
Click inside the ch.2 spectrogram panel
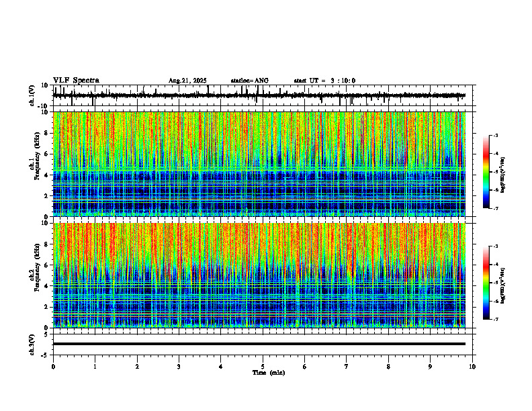(x=259, y=275)
